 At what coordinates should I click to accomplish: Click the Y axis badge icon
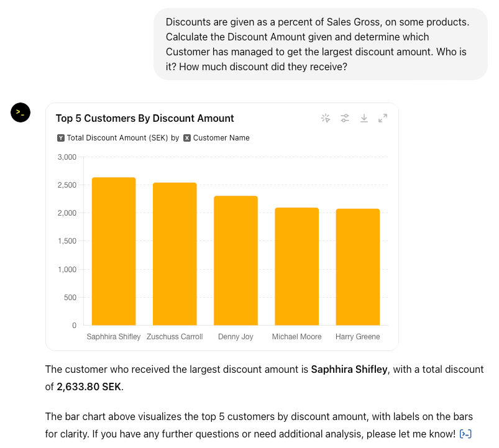pos(61,138)
